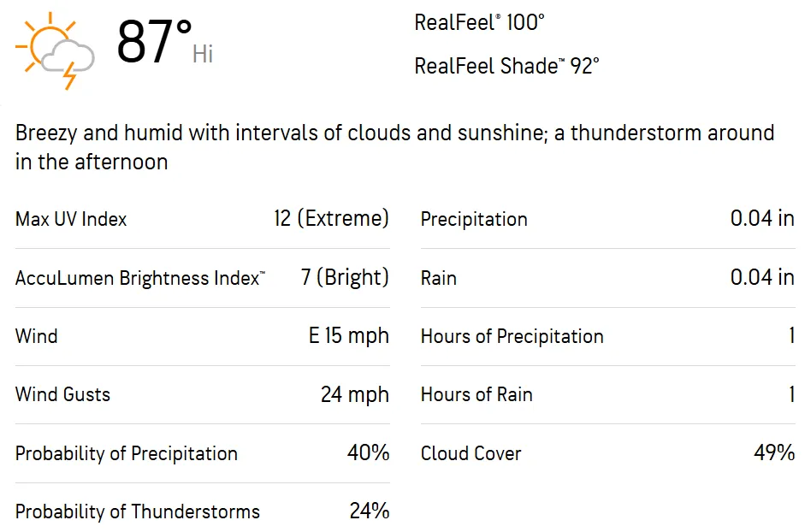805x532 pixels.
Task: Select the 40% precipitation probability value
Action: tap(368, 452)
